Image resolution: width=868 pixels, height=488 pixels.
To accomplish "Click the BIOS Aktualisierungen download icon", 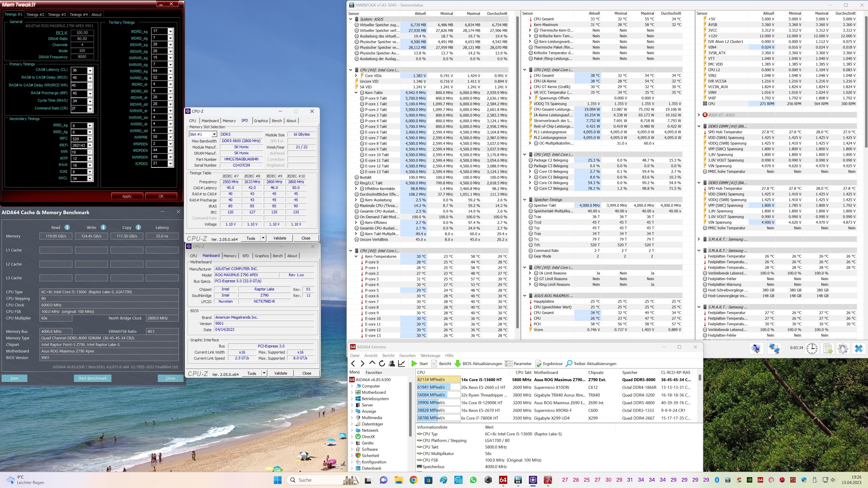I will click(x=458, y=363).
